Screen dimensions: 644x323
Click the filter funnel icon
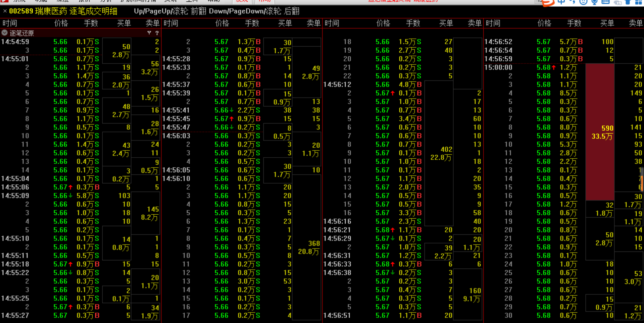coord(149,33)
